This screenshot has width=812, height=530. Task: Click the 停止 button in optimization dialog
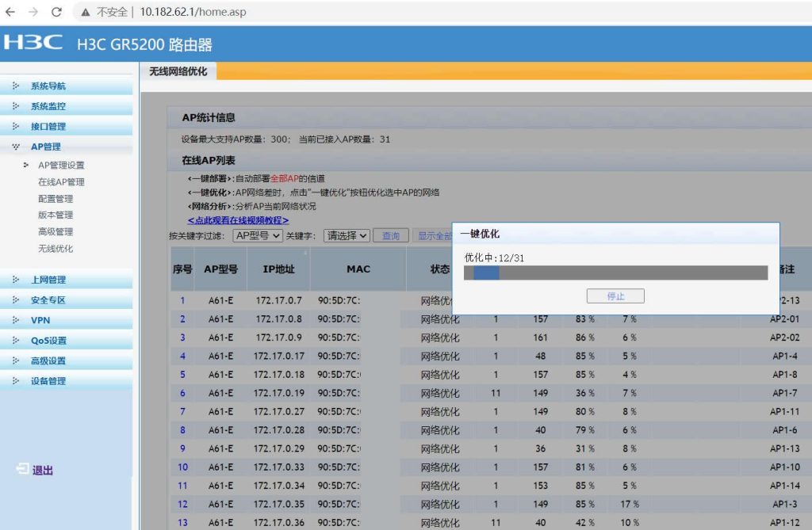(x=615, y=296)
